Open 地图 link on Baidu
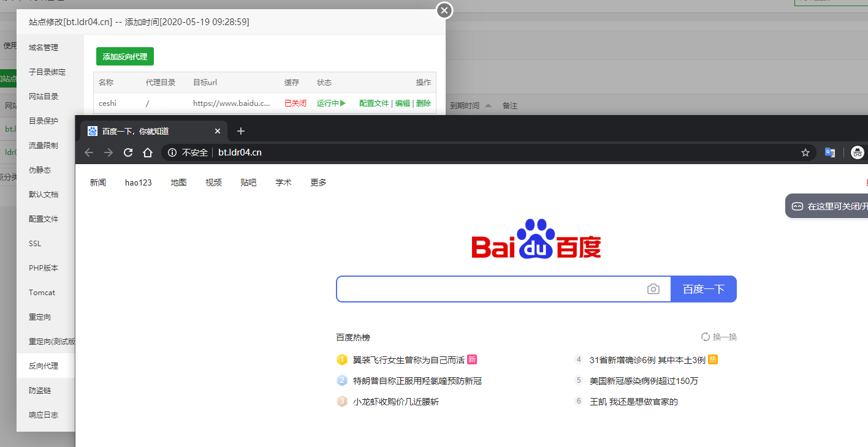Viewport: 868px width, 447px height. tap(178, 182)
